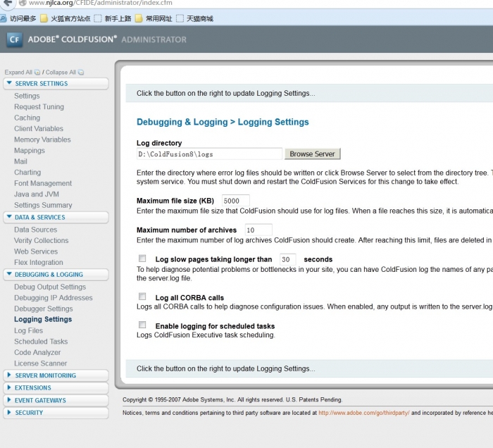Image resolution: width=493 pixels, height=448 pixels.
Task: Open License Scanner page
Action: (x=41, y=363)
